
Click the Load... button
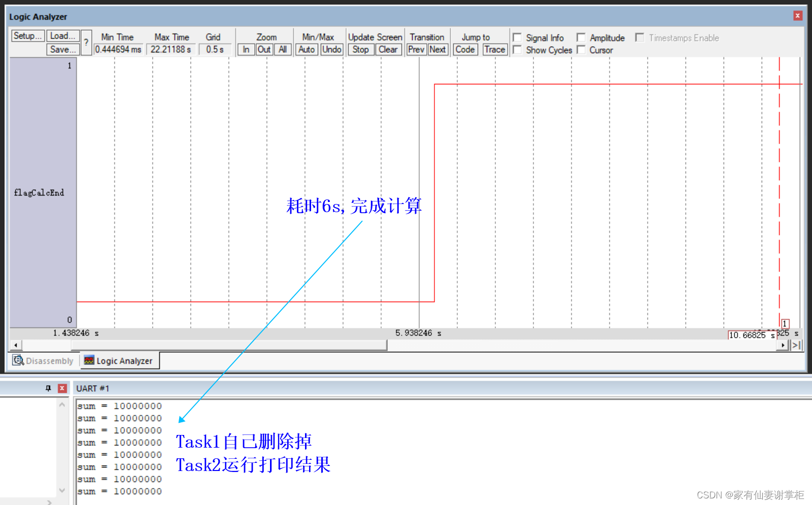click(x=63, y=36)
